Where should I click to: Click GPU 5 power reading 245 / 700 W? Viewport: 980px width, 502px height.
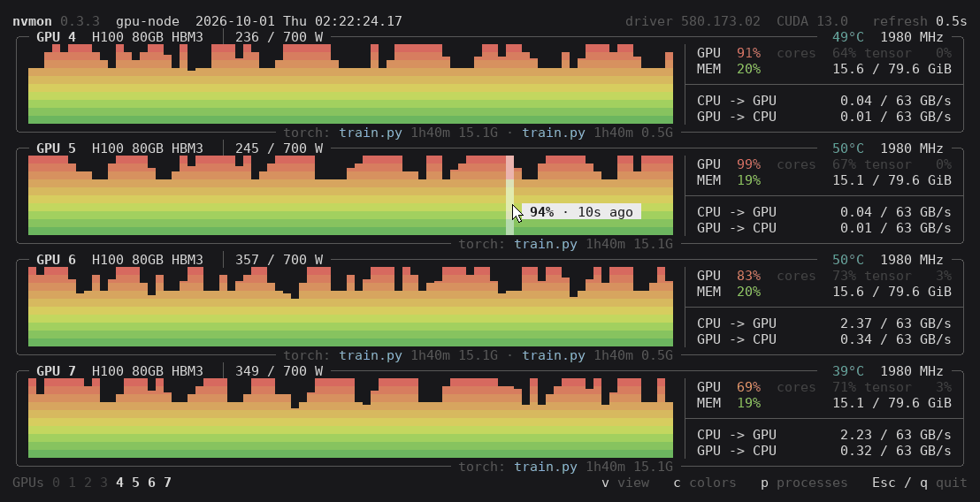(x=279, y=148)
